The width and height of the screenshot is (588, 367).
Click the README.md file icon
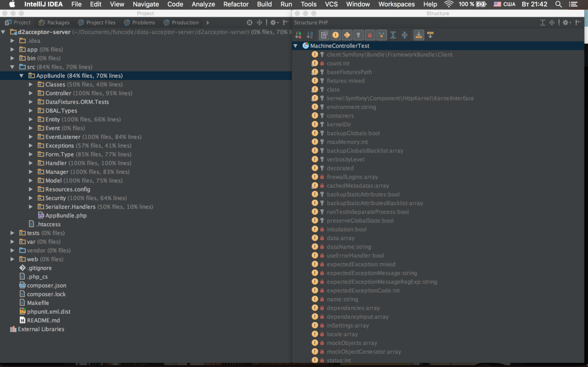click(x=23, y=321)
